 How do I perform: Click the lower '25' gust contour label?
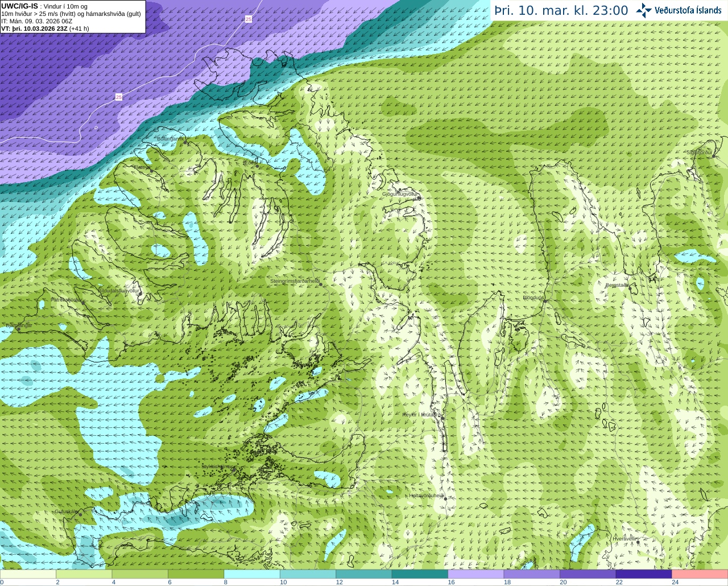[x=118, y=97]
